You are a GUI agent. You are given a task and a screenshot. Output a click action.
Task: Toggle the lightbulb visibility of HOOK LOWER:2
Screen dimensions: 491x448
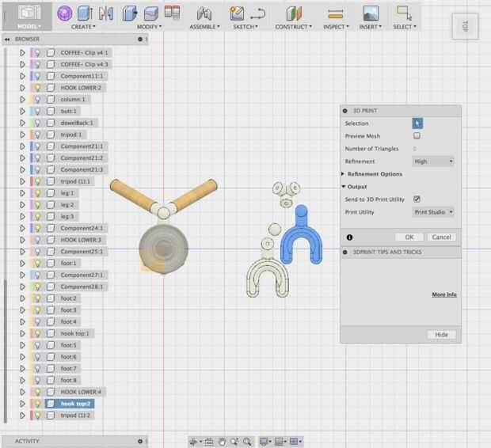click(x=37, y=88)
